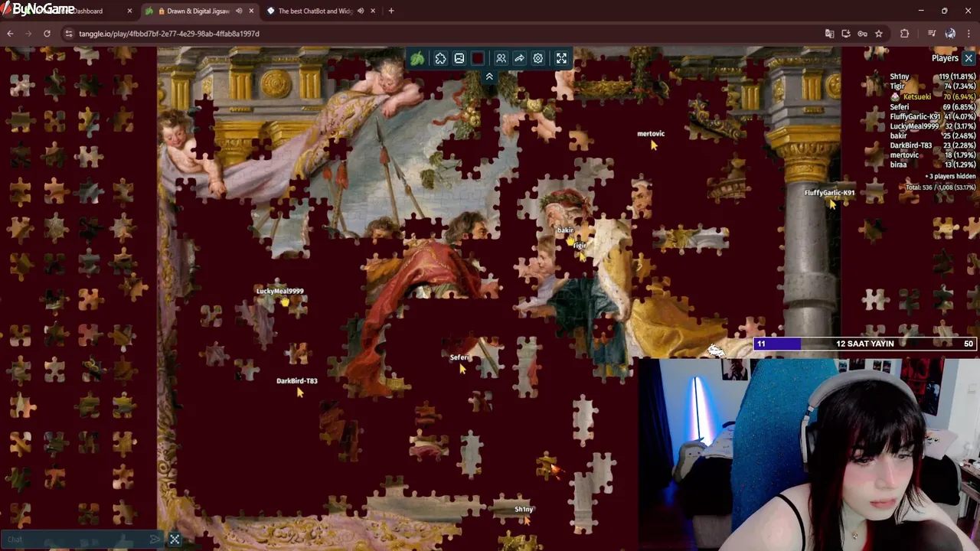980x551 pixels.
Task: Collapse the puzzle toolbar with chevron
Action: [489, 77]
